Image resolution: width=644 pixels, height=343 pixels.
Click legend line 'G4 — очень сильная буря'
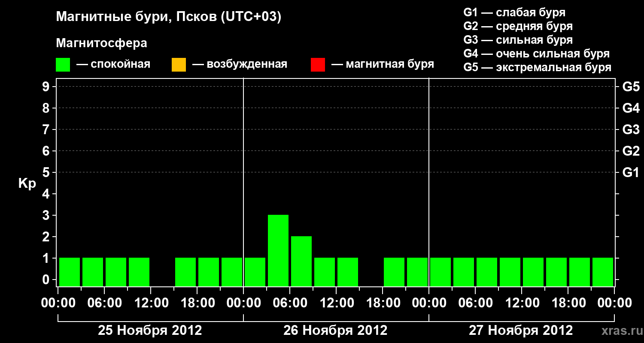tap(537, 53)
